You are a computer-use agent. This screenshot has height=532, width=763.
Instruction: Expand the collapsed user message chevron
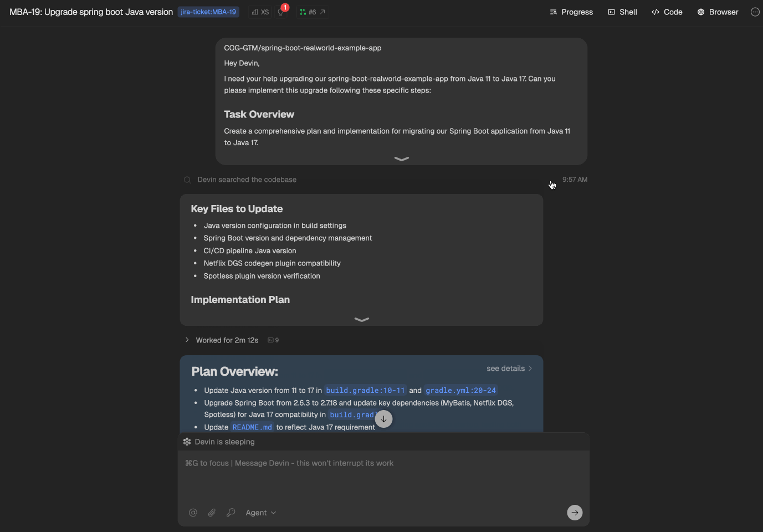tap(401, 158)
